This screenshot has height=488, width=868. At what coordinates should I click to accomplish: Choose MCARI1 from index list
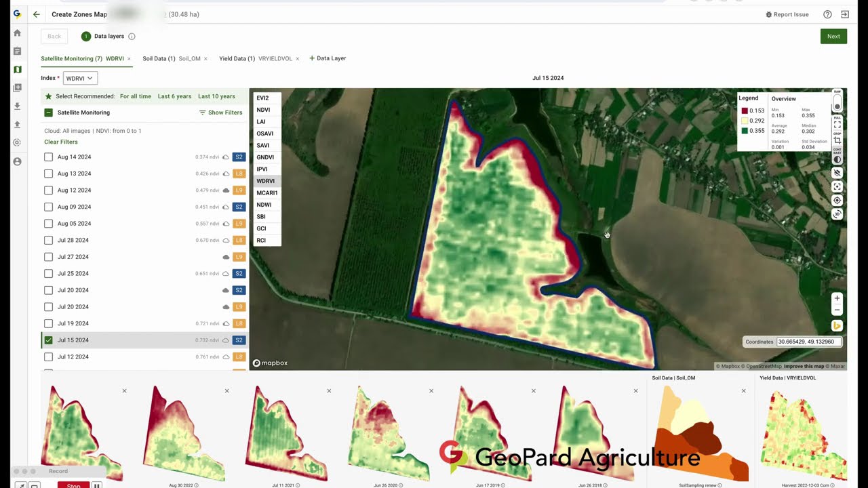(267, 192)
